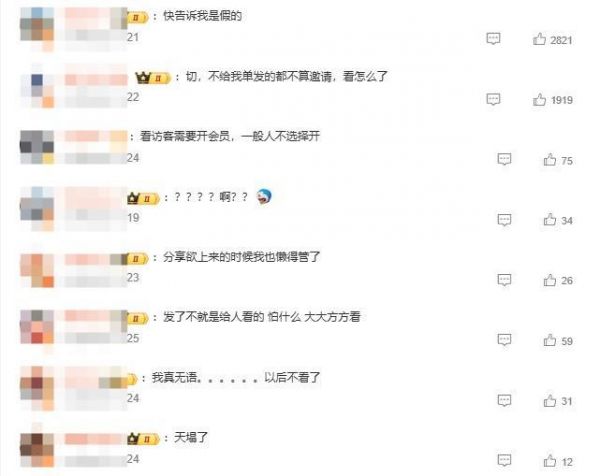Like the comment with 2821 likes
Image resolution: width=600 pixels, height=476 pixels.
point(539,39)
